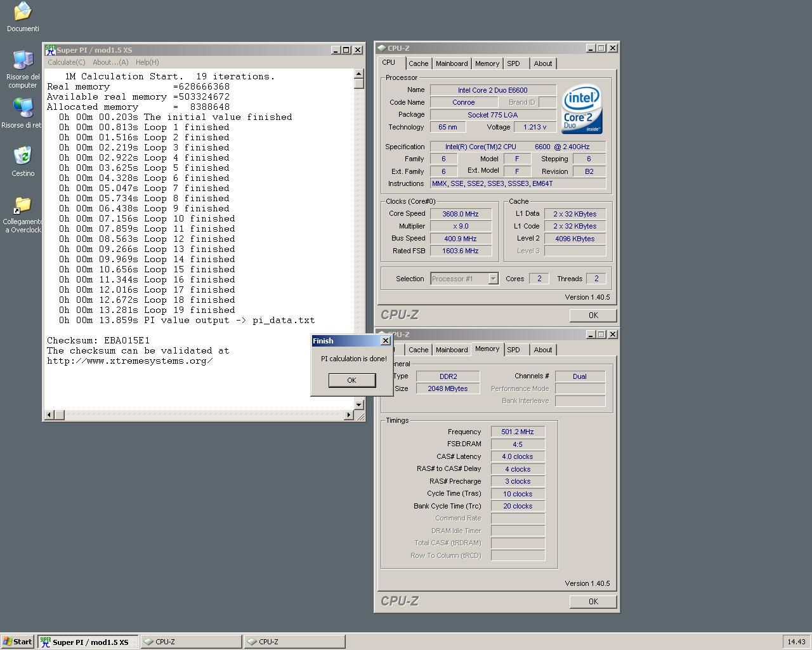Click the Core Speed value 3608.0 MHz
Viewport: 812px width, 650px height.
461,214
